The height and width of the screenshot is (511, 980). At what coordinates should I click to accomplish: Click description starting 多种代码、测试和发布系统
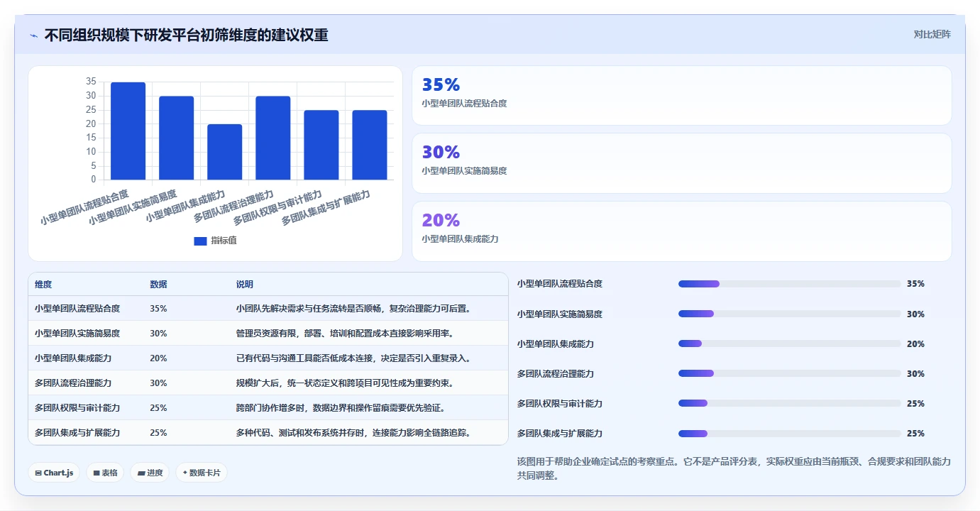pyautogui.click(x=353, y=433)
